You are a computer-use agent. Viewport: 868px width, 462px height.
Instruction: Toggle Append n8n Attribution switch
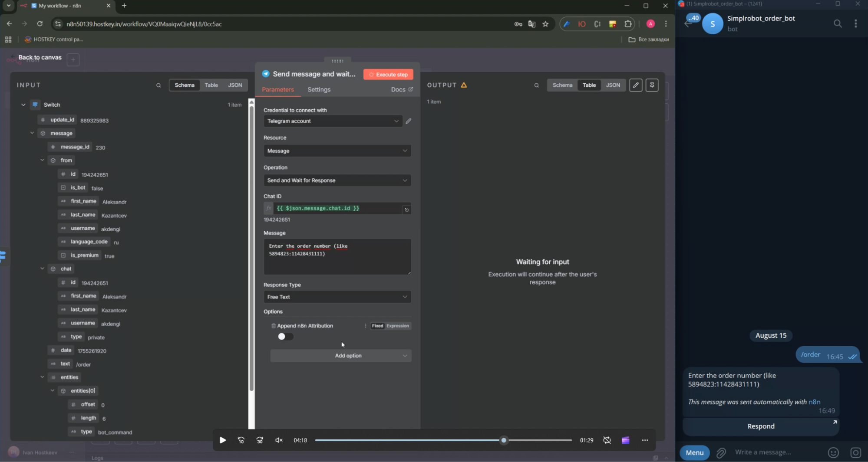[285, 337]
